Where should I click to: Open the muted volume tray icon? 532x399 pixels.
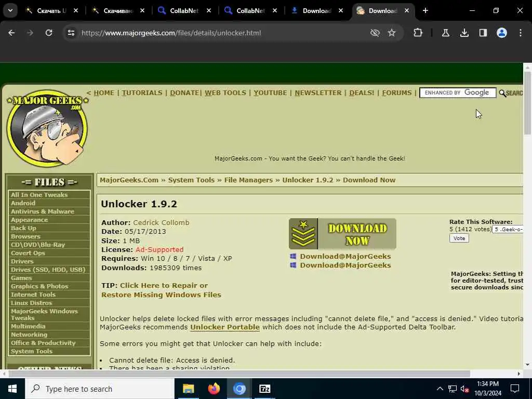pos(465,389)
